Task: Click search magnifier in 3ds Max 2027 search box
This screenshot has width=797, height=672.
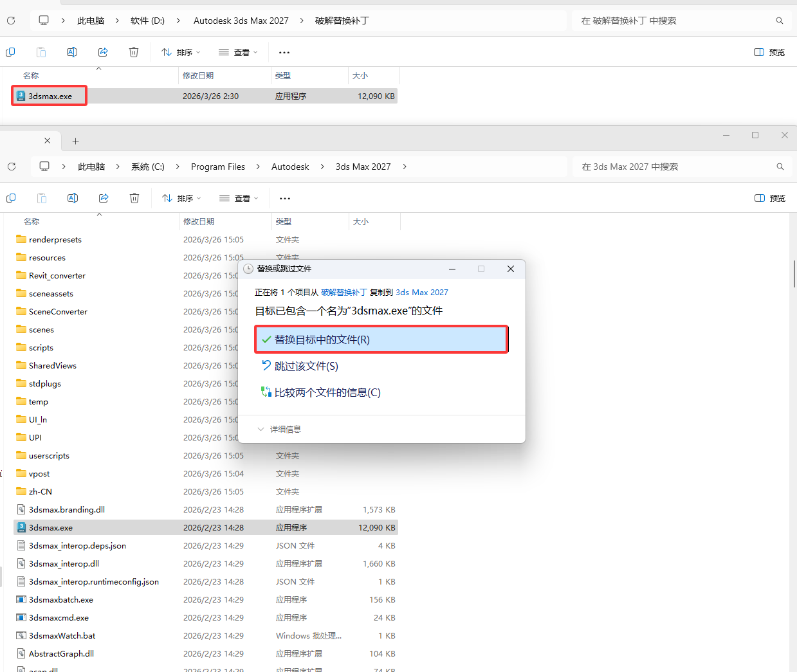Action: coord(780,167)
